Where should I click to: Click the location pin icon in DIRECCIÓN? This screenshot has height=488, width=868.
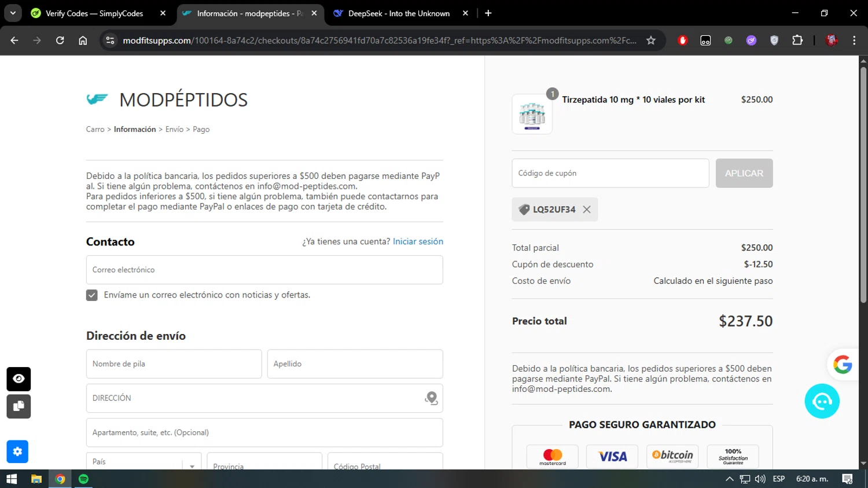(431, 398)
